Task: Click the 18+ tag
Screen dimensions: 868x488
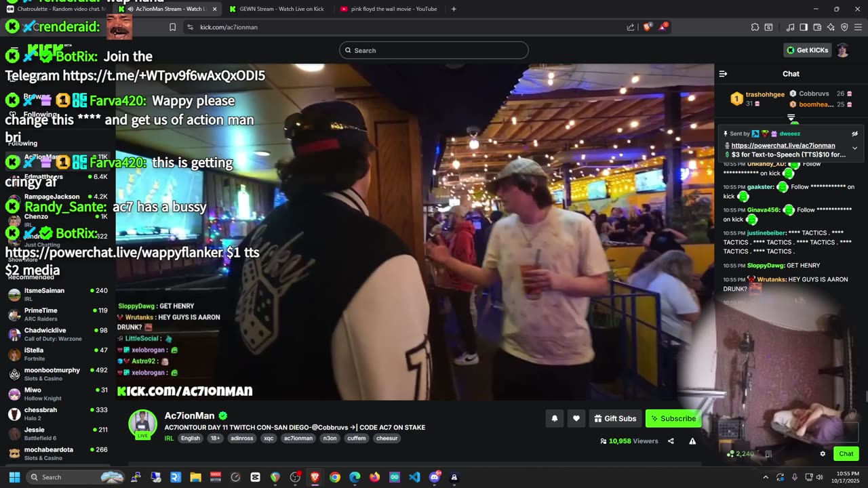Action: pos(215,439)
